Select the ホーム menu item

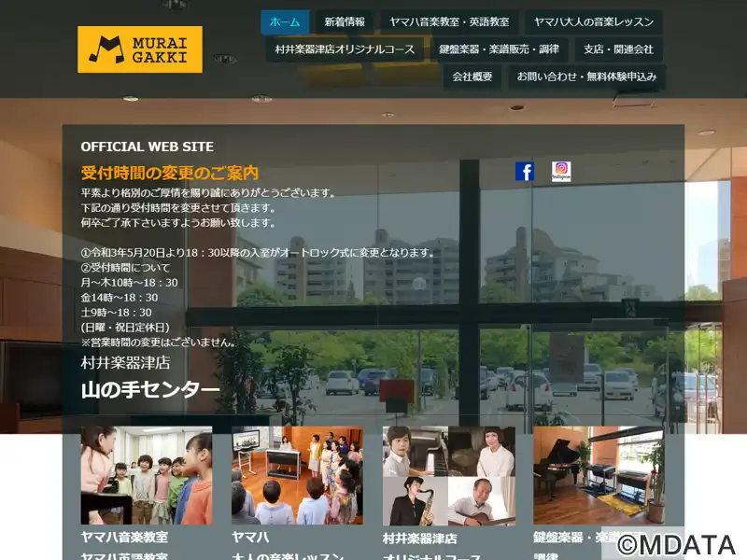[x=285, y=21]
